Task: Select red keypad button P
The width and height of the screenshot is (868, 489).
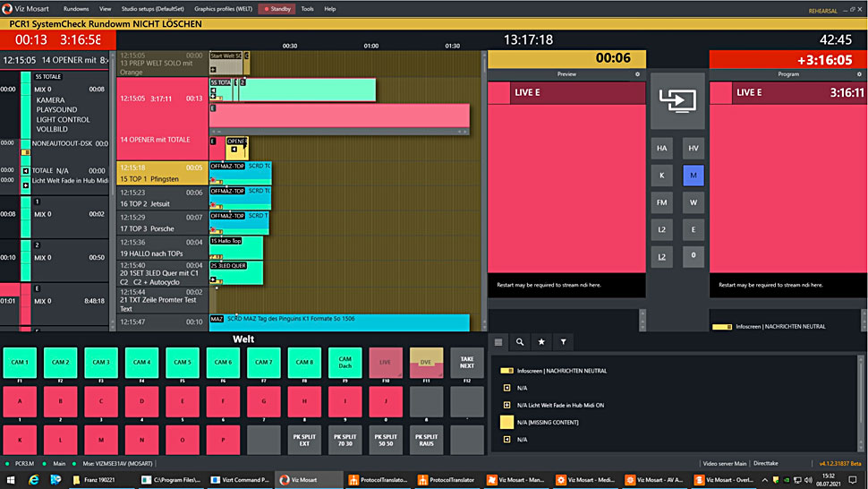Action: coord(223,441)
